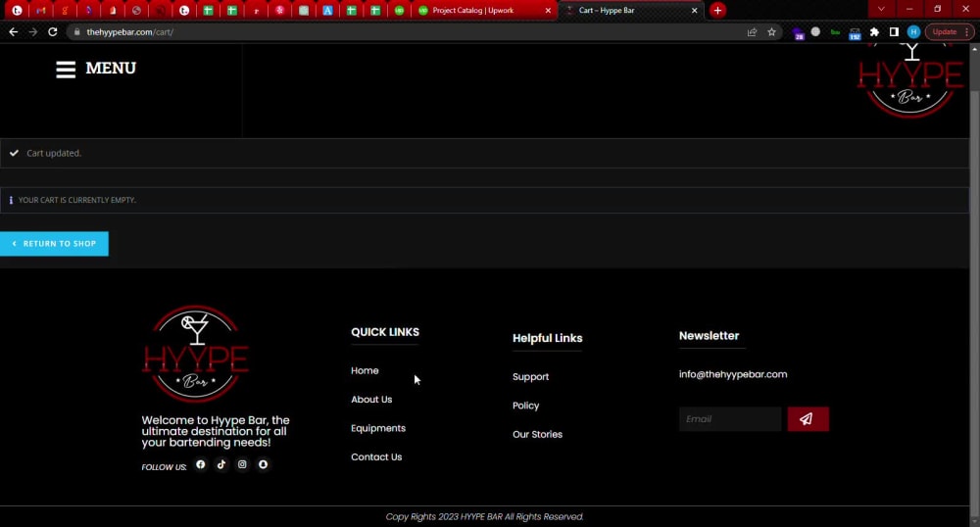
Task: View site info lock icon
Action: point(76,32)
